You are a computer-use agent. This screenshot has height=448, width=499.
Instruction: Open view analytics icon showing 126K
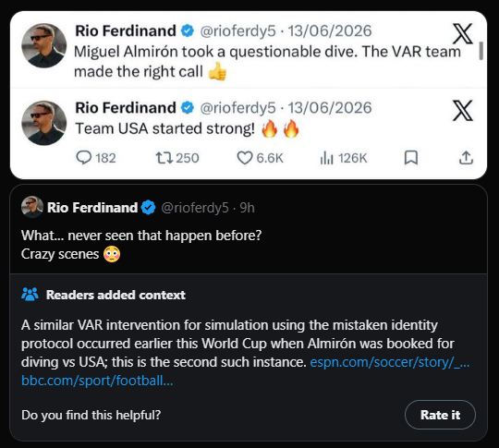point(326,158)
